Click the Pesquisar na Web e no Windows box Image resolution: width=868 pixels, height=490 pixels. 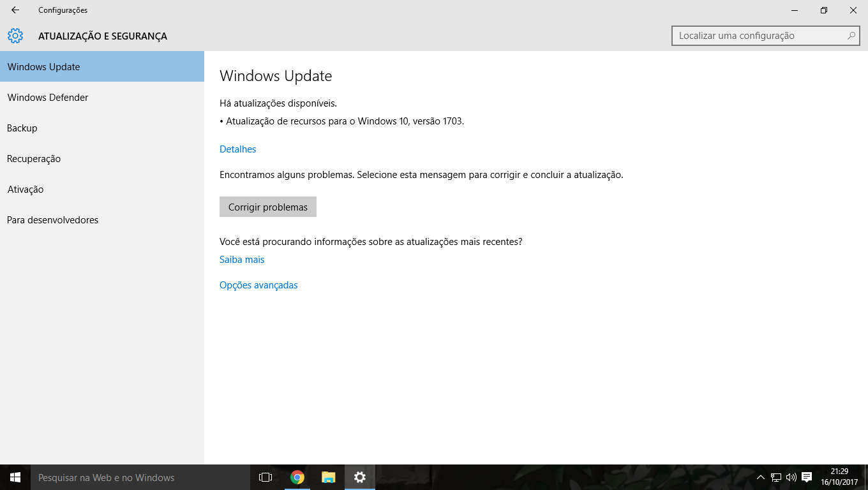[140, 477]
